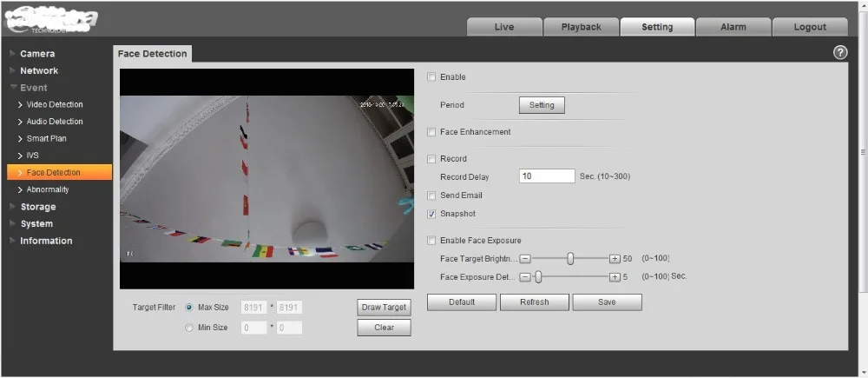
Task: Click the Min Size height field
Action: 290,328
